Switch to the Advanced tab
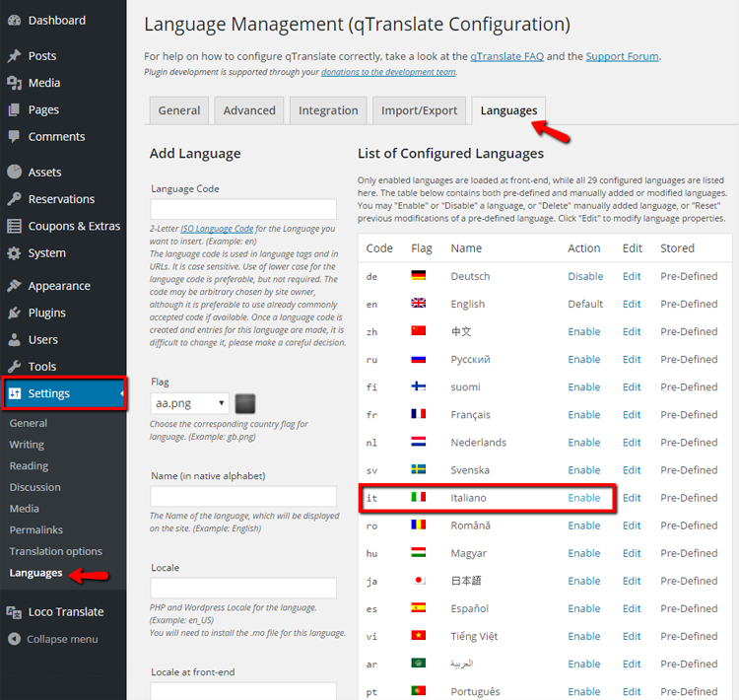739x700 pixels. [x=249, y=110]
